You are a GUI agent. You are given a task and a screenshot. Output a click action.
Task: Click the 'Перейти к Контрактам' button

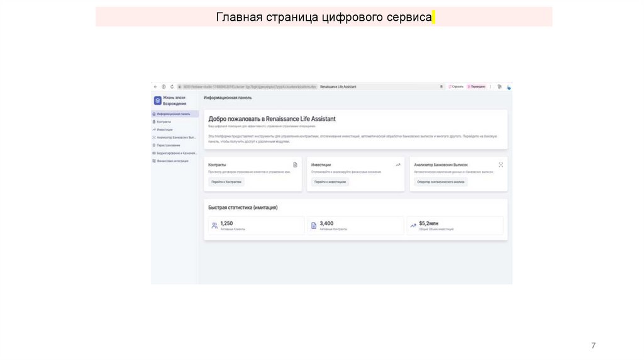(226, 182)
